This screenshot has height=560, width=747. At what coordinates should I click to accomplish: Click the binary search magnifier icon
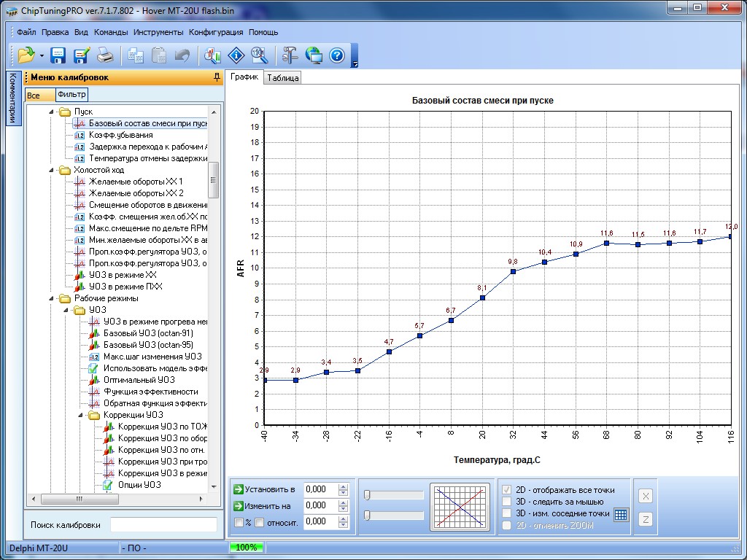pos(258,55)
